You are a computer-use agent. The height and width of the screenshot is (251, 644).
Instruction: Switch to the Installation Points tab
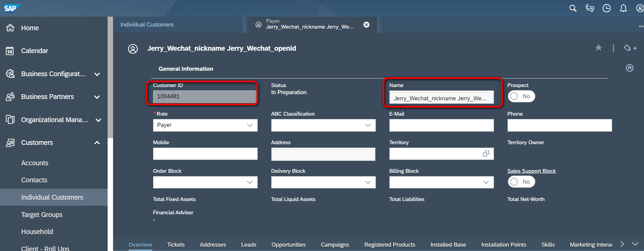pos(504,245)
